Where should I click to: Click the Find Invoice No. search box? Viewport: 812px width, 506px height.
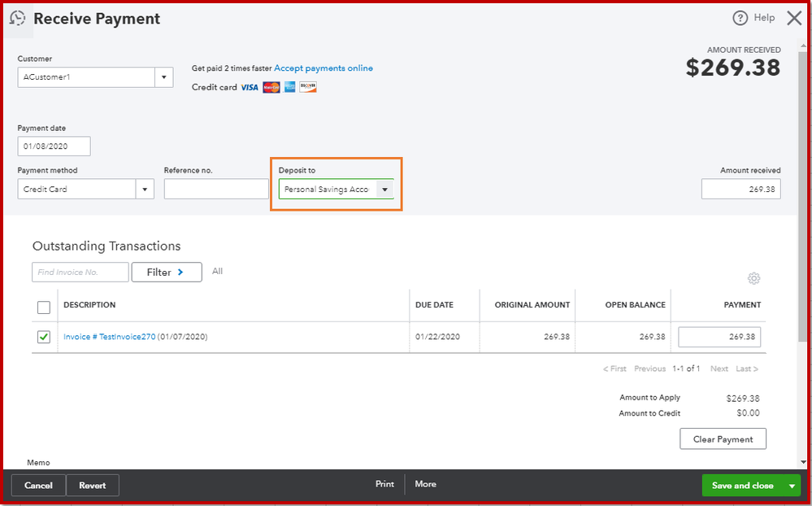(80, 273)
